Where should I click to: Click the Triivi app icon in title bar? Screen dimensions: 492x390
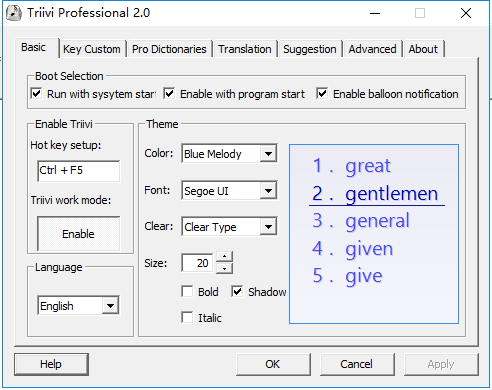click(14, 13)
